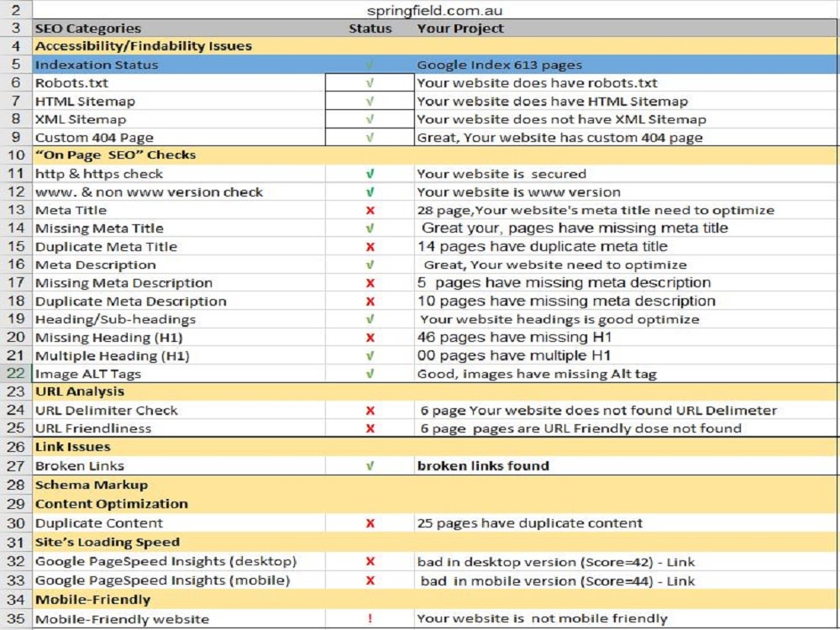This screenshot has height=630, width=840.
Task: Select 'Google PageSpeed Insights (desktop)' cell
Action: click(179, 561)
